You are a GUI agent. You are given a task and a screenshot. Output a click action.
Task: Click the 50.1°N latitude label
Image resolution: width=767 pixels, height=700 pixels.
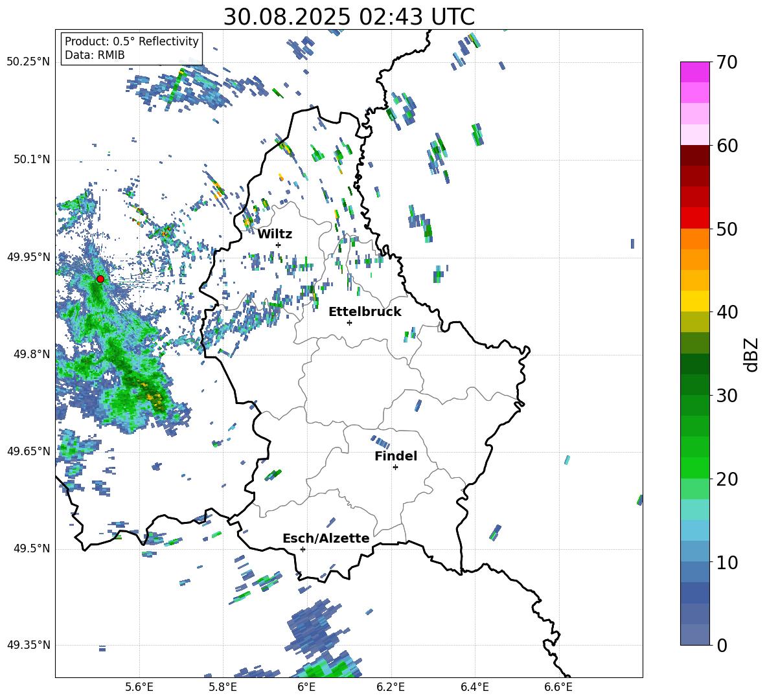click(32, 159)
